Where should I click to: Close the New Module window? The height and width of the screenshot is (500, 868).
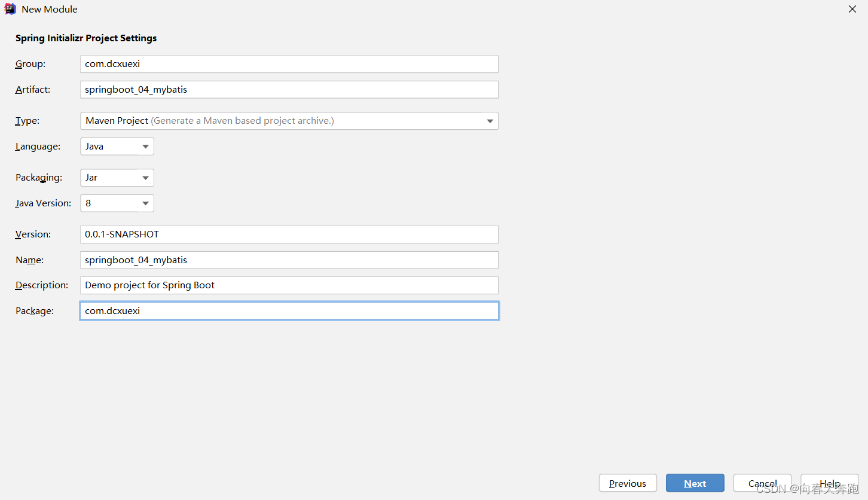pos(852,10)
